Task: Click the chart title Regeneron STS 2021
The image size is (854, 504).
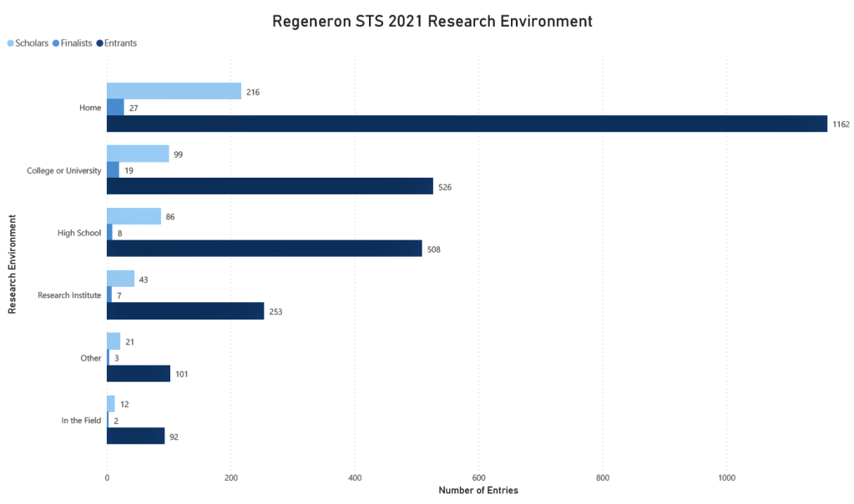Action: click(x=432, y=21)
